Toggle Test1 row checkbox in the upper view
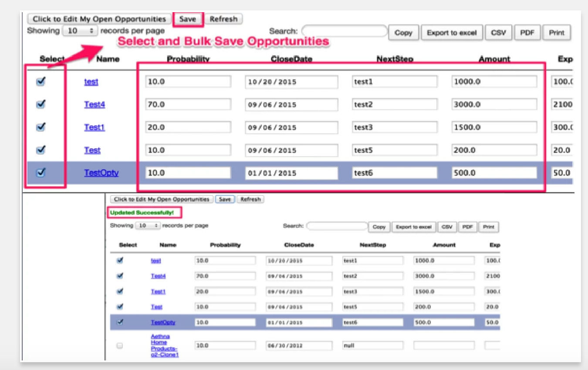 point(41,127)
